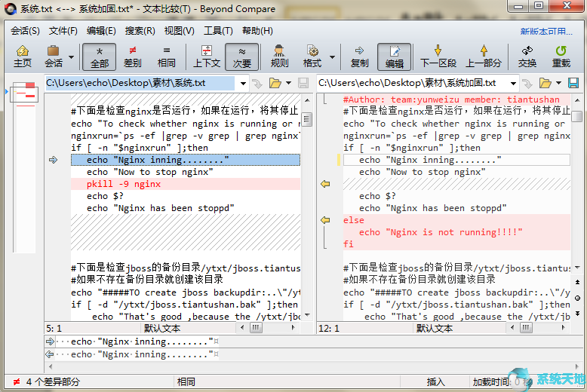Click the 新版本可用 update link
The width and height of the screenshot is (587, 392).
tap(546, 32)
